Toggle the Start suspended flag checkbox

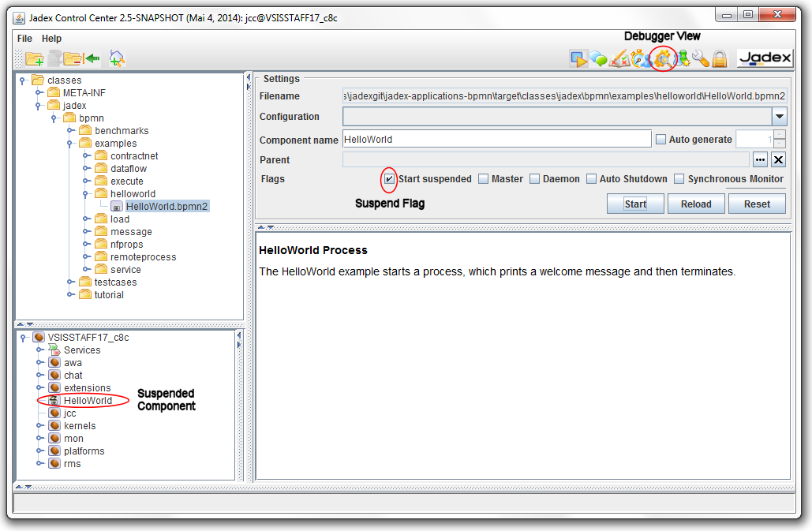388,179
